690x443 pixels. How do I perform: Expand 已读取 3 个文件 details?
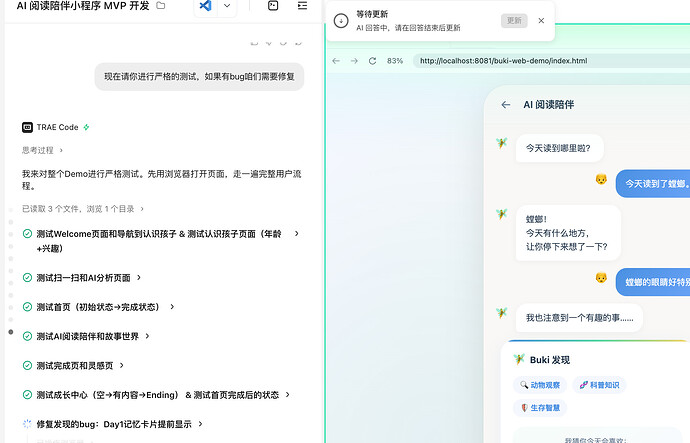pos(83,209)
